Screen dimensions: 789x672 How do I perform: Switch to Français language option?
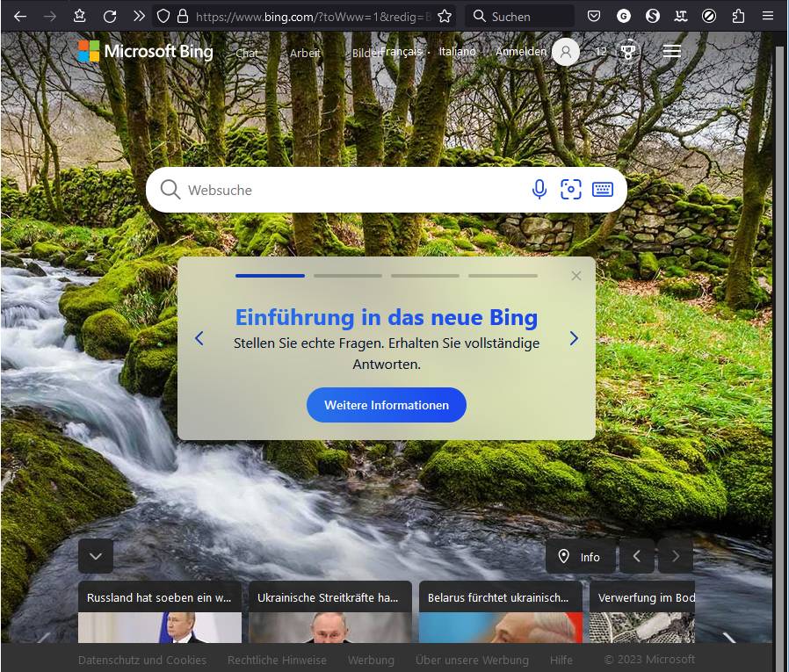point(401,52)
